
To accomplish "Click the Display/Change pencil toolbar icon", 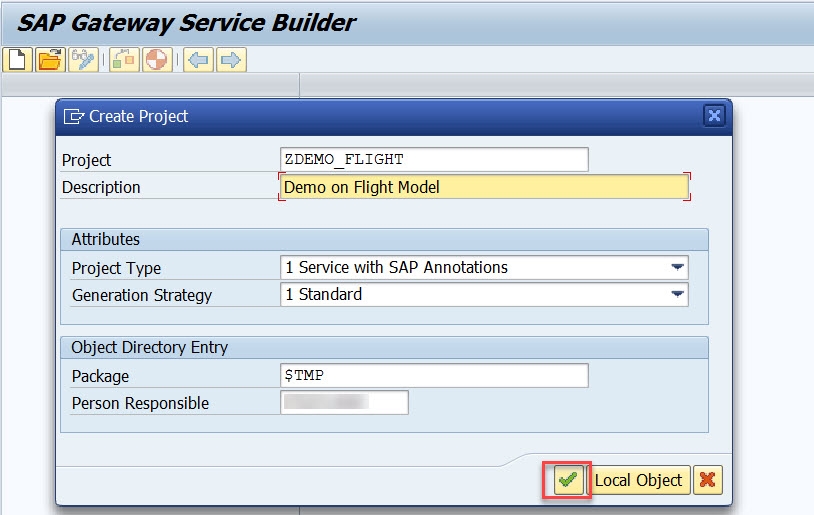I will coord(82,60).
